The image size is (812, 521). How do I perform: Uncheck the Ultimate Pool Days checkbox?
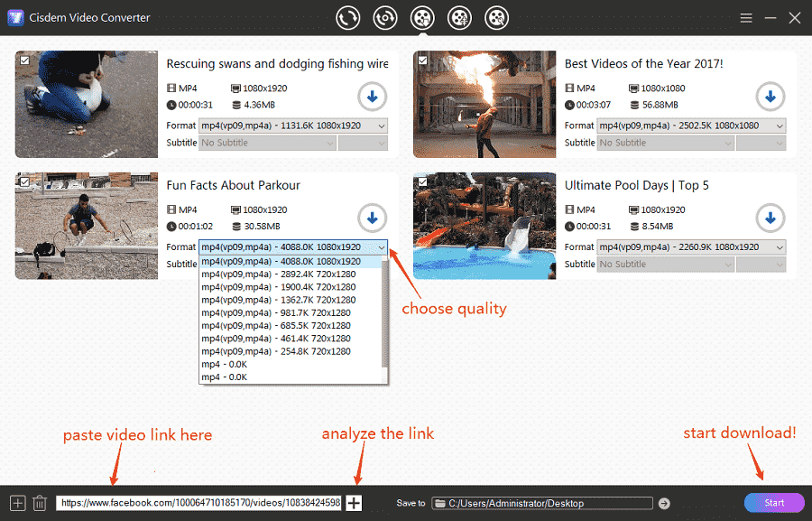tap(422, 181)
